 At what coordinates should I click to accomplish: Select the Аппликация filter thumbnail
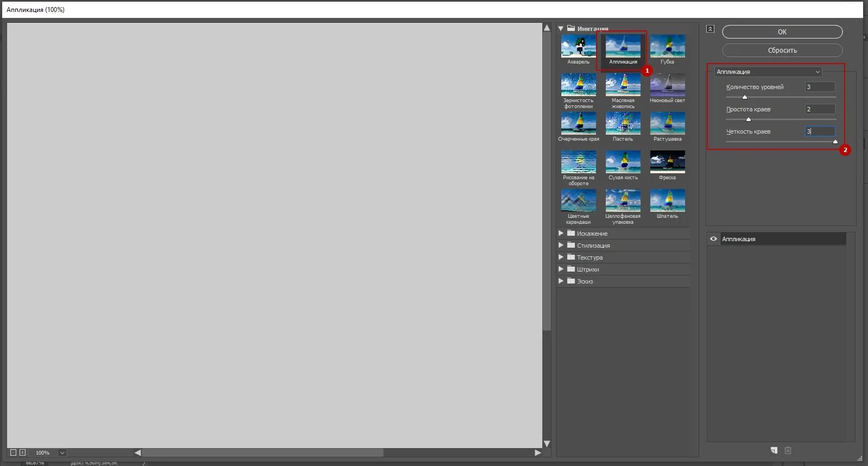623,46
